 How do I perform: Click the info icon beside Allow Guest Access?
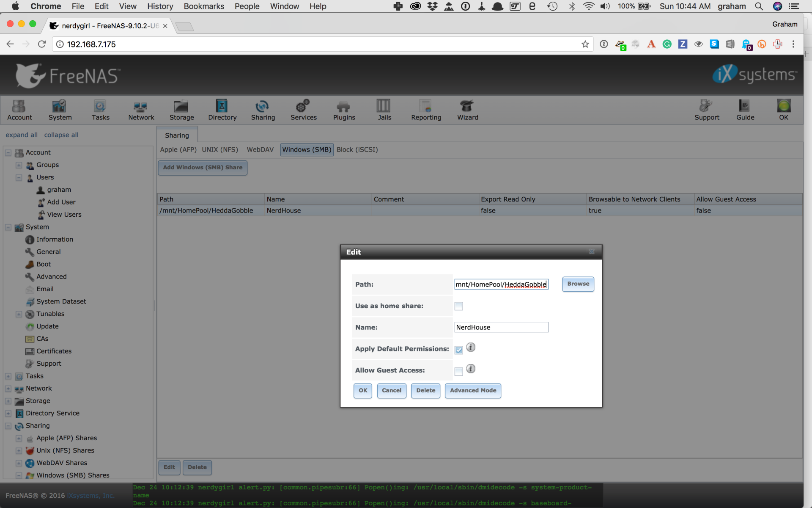tap(471, 369)
